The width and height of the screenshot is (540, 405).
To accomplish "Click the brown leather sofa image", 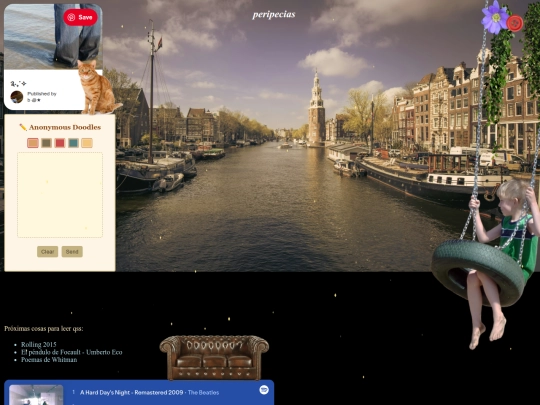I will (214, 357).
